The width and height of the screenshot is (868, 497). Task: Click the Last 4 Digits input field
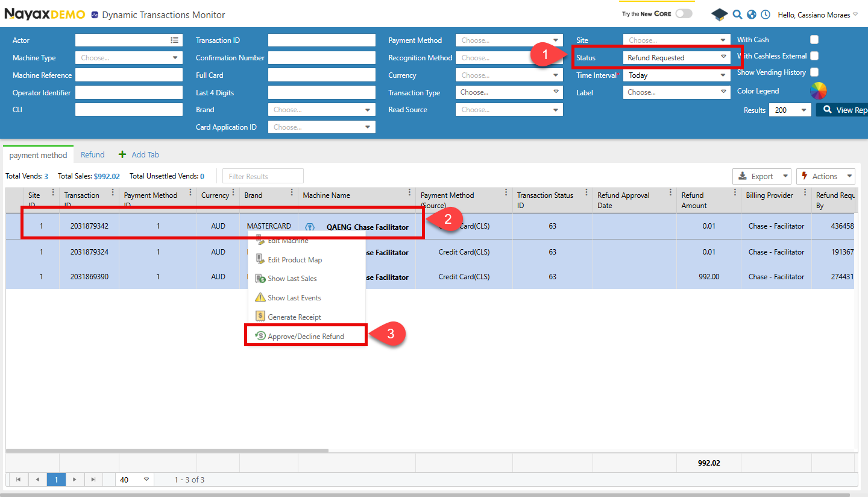pos(322,93)
